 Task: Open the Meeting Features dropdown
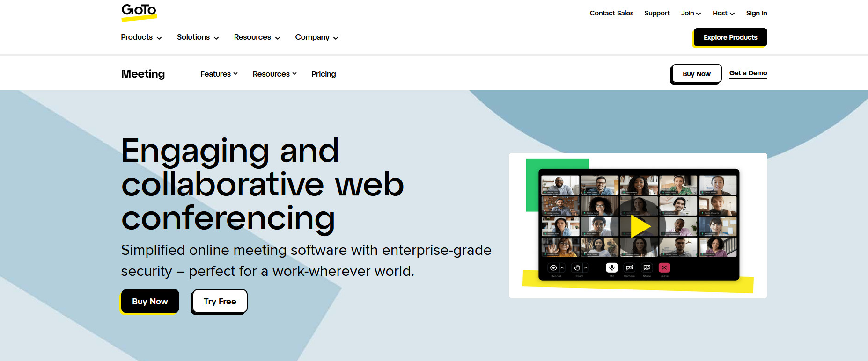coord(219,74)
